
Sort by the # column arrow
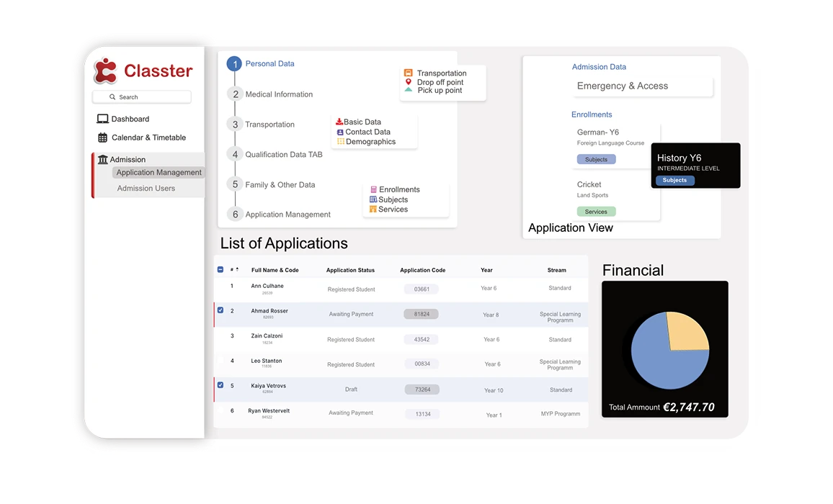coord(237,269)
